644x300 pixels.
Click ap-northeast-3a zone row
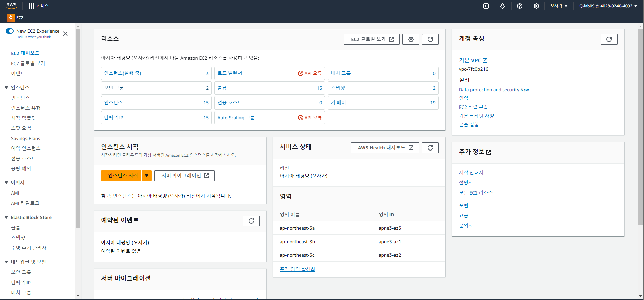tap(359, 228)
